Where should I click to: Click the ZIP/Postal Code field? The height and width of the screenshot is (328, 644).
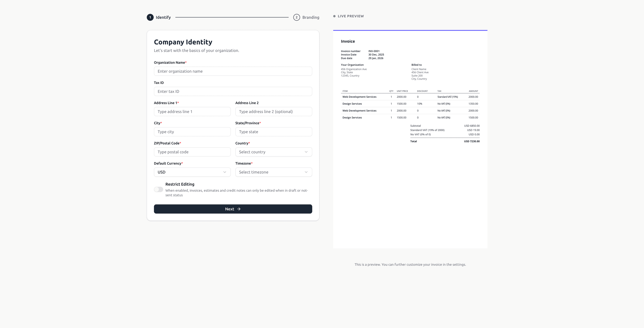[192, 152]
